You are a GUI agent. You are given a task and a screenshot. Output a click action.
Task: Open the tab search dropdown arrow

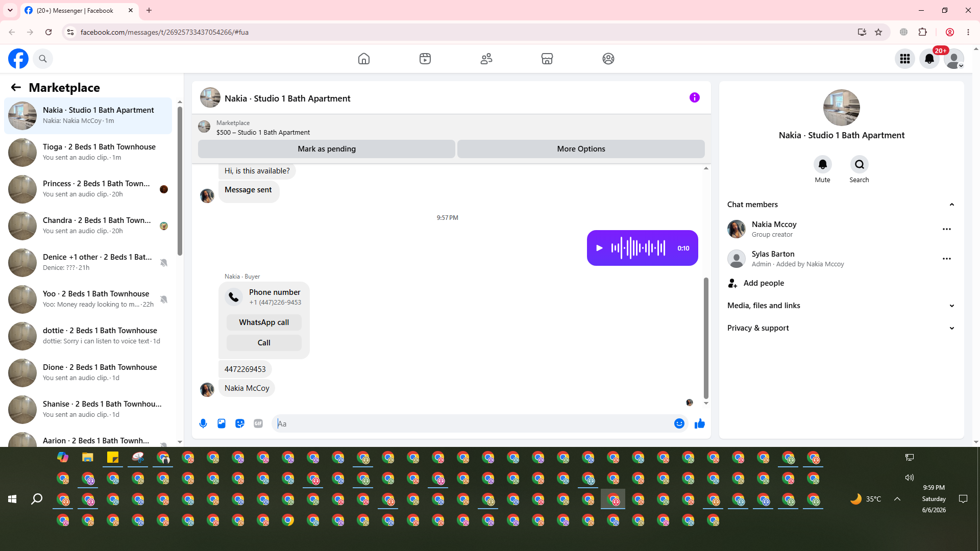pos(10,10)
